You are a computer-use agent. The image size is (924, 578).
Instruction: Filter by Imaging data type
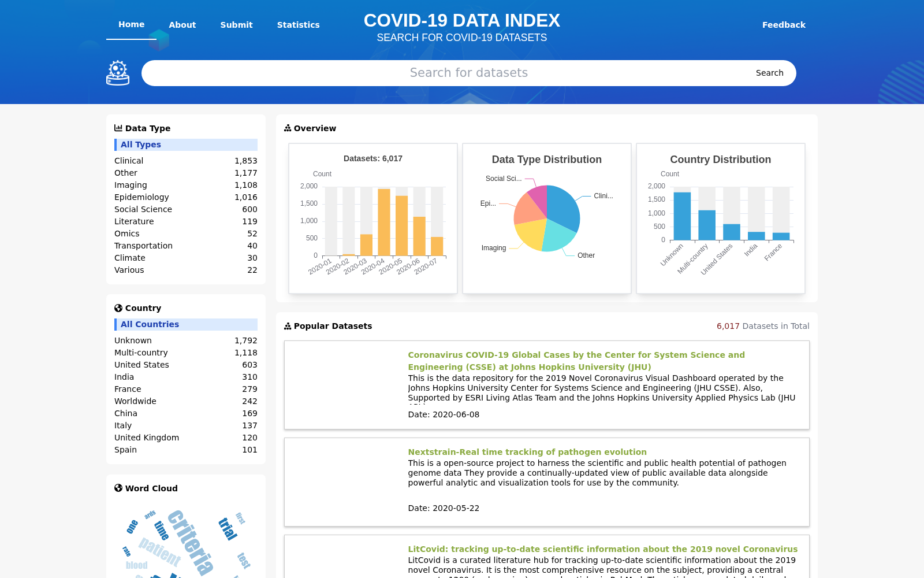tap(186, 185)
